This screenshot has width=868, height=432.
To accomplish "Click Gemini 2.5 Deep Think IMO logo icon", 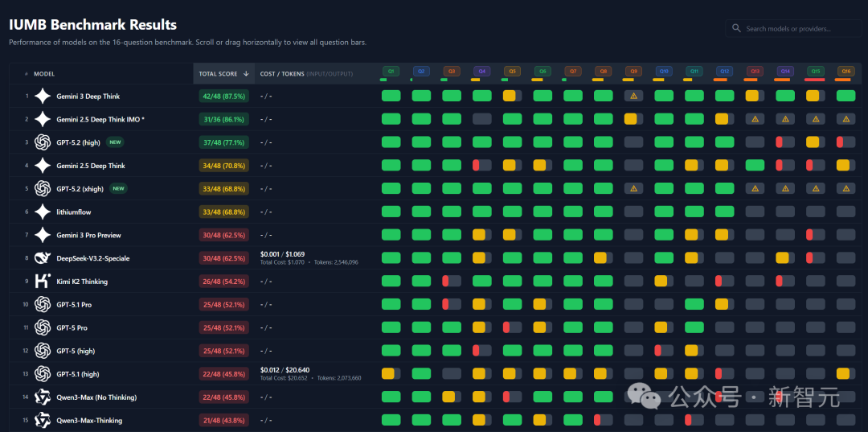I will click(43, 120).
